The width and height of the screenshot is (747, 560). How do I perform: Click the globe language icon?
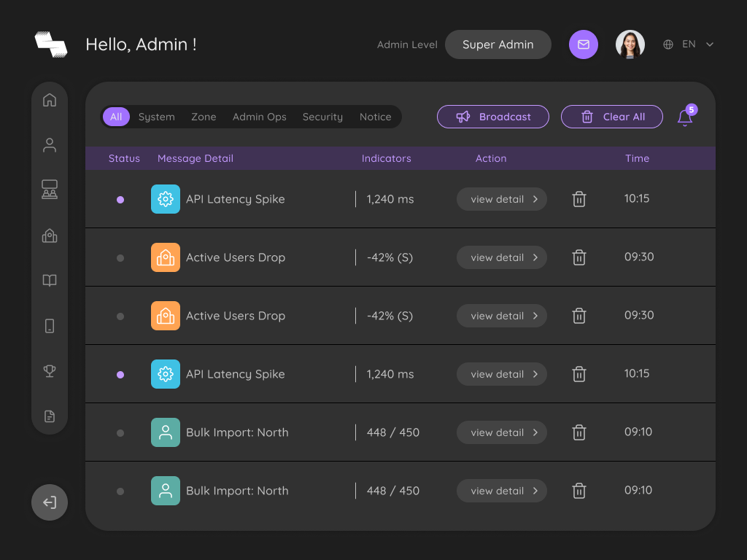click(668, 44)
